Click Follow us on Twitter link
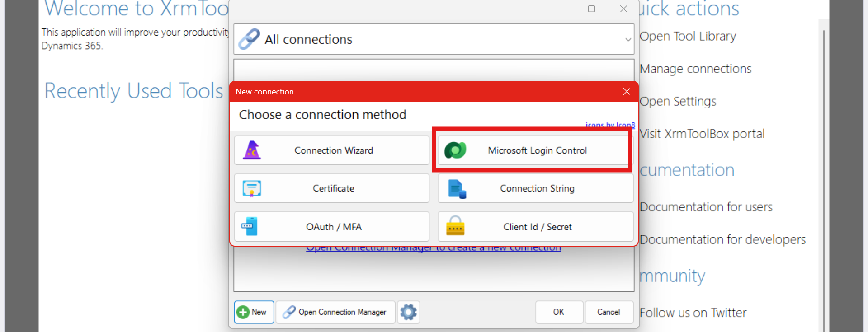 (x=693, y=313)
